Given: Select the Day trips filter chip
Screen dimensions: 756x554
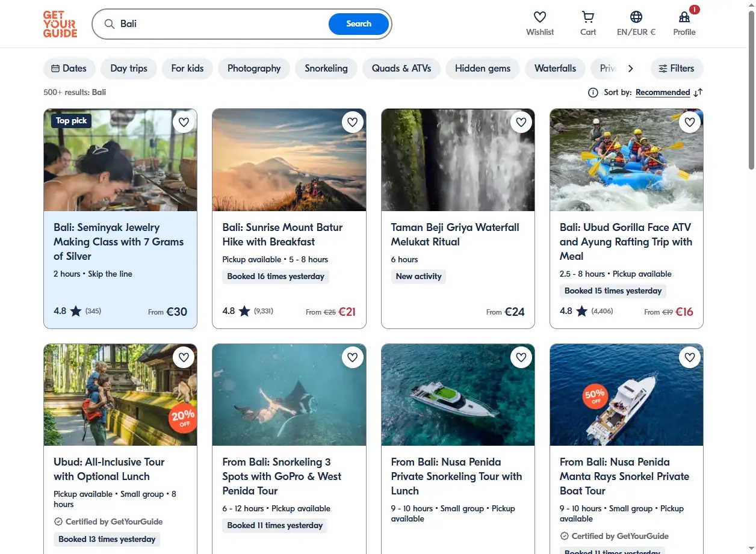Looking at the screenshot, I should [129, 69].
